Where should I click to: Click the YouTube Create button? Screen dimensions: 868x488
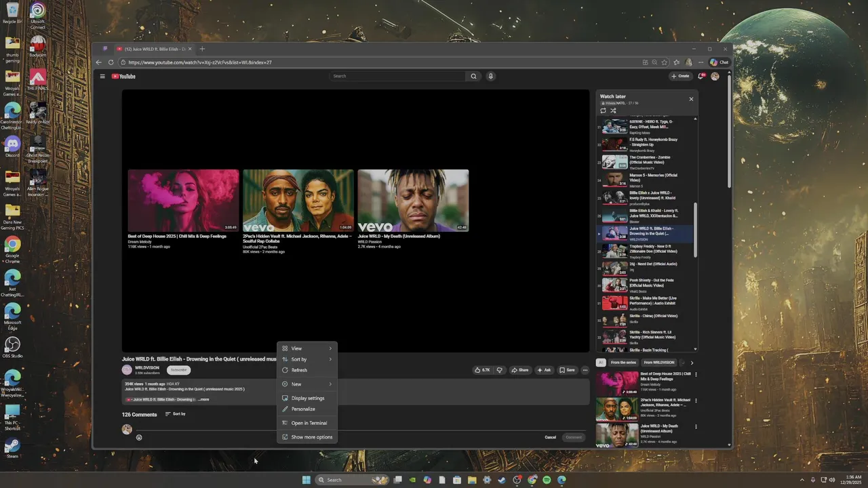681,76
